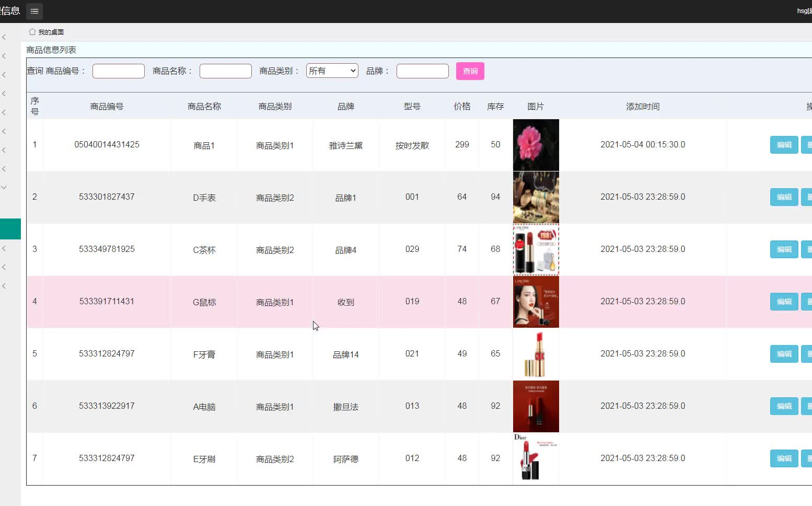Click the flower image thumbnail for 商品1
Viewport: 812px width, 506px height.
click(x=536, y=145)
